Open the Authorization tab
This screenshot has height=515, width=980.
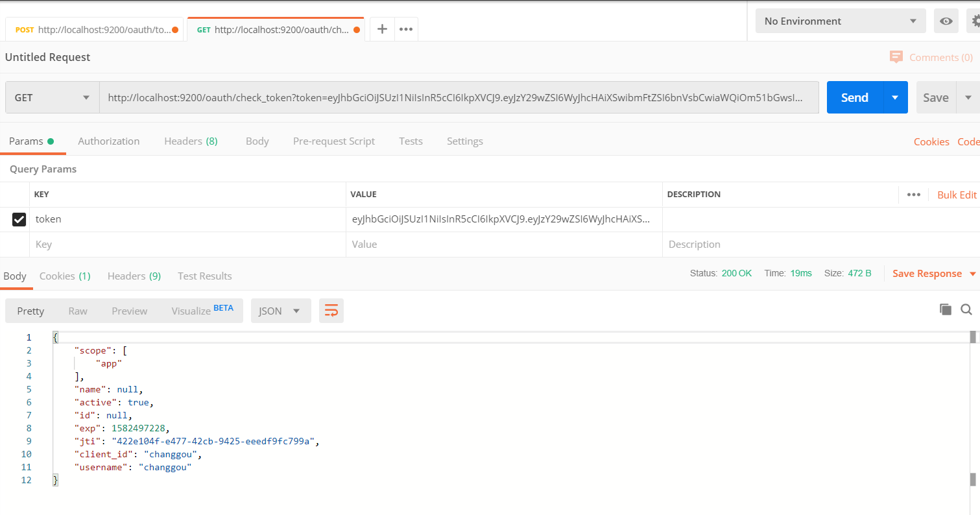click(109, 141)
